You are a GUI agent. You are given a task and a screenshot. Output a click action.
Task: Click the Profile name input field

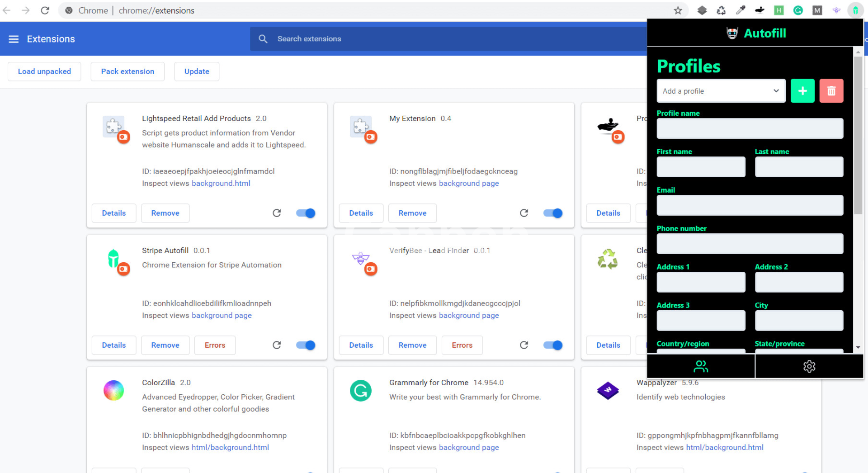click(750, 128)
